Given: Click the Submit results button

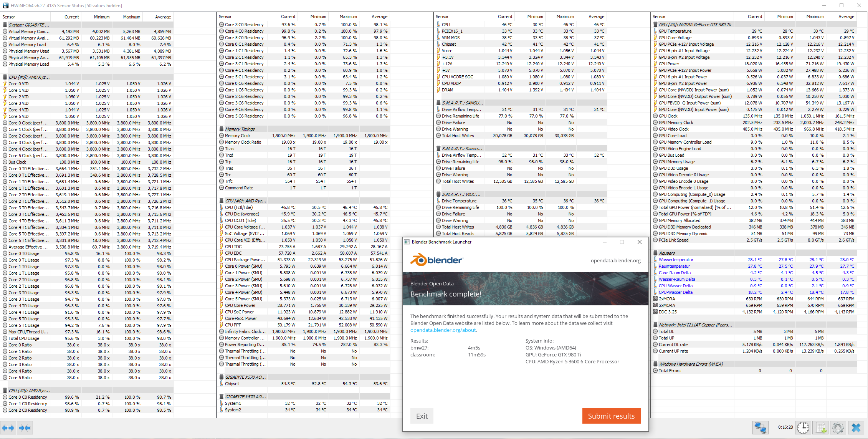Looking at the screenshot, I should [611, 416].
